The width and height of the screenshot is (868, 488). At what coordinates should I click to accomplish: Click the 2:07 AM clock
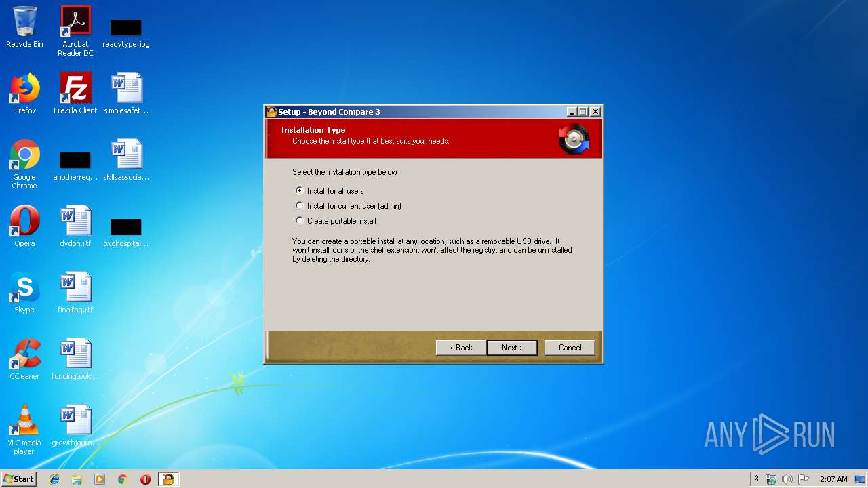pos(833,479)
